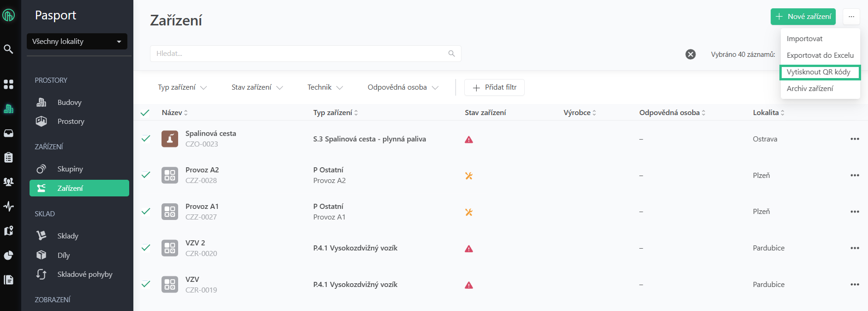Click the activity pulse icon in left rail
This screenshot has width=868, height=311.
pos(8,206)
